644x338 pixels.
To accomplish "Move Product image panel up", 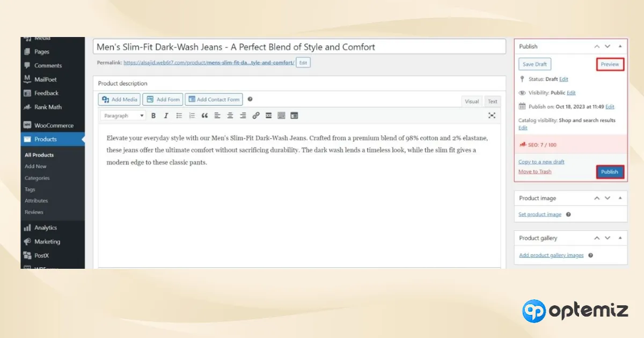I will click(597, 198).
